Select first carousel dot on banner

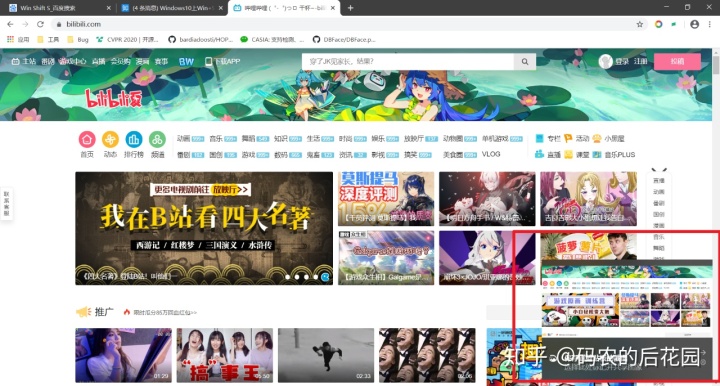coord(287,277)
